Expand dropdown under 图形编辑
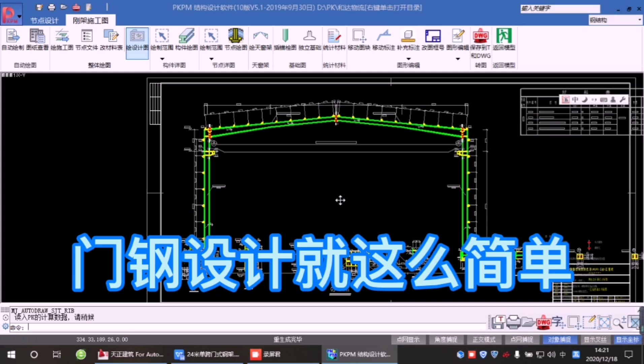Screen dimensions: 644x364 pos(457,59)
